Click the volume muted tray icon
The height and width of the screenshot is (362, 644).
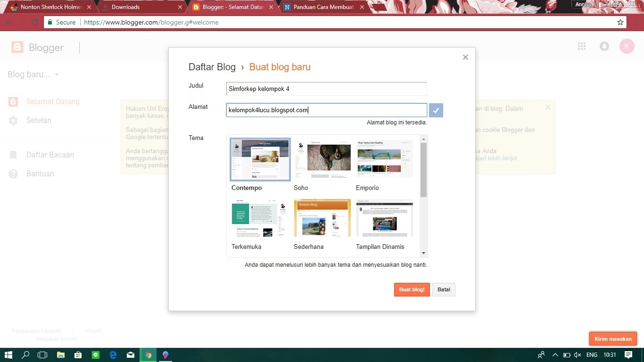(x=578, y=355)
